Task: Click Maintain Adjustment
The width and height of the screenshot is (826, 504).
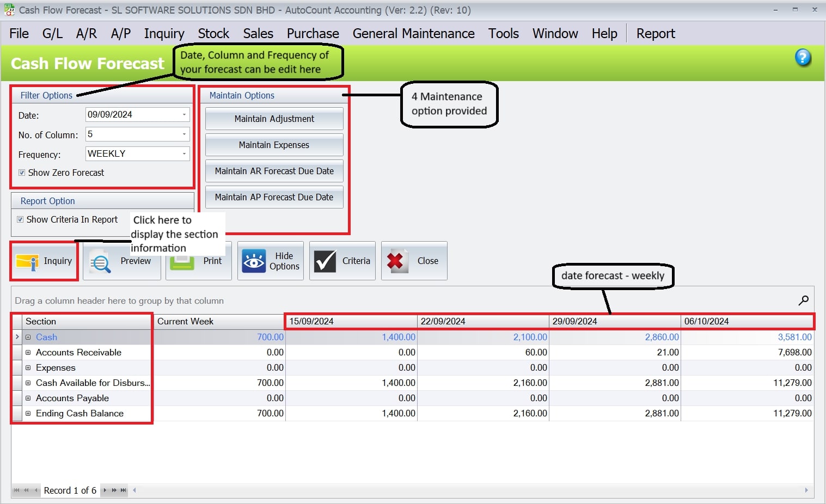Action: 274,119
